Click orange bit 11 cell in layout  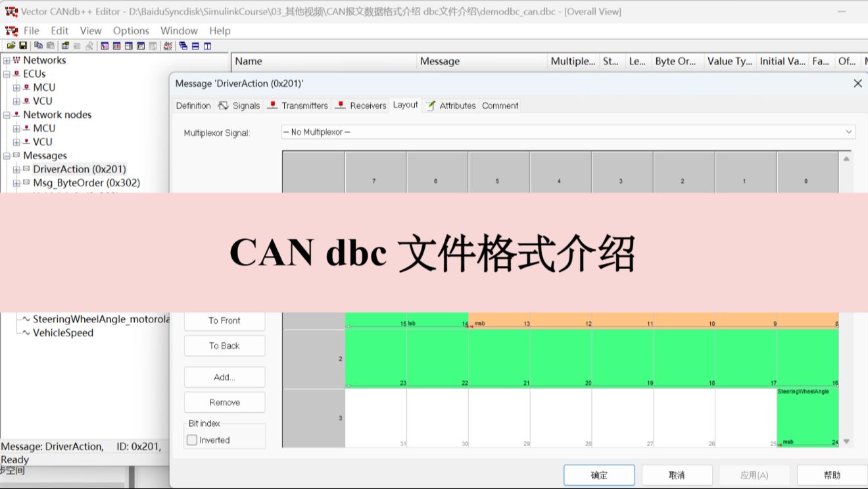coord(623,320)
